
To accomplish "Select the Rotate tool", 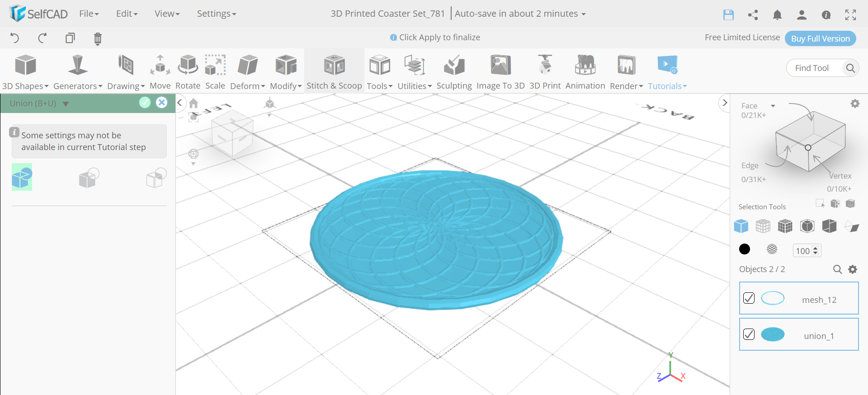I will click(188, 72).
